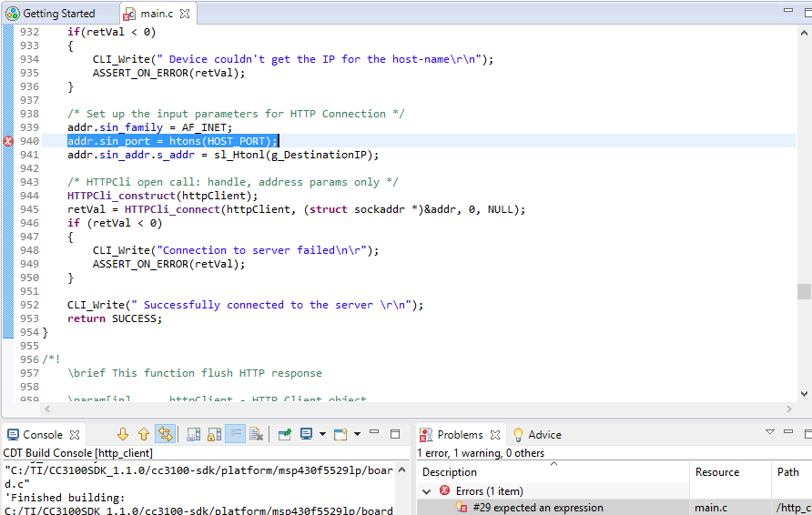Switch to the Advice tab
Screen dimensions: 812x515
(537, 435)
